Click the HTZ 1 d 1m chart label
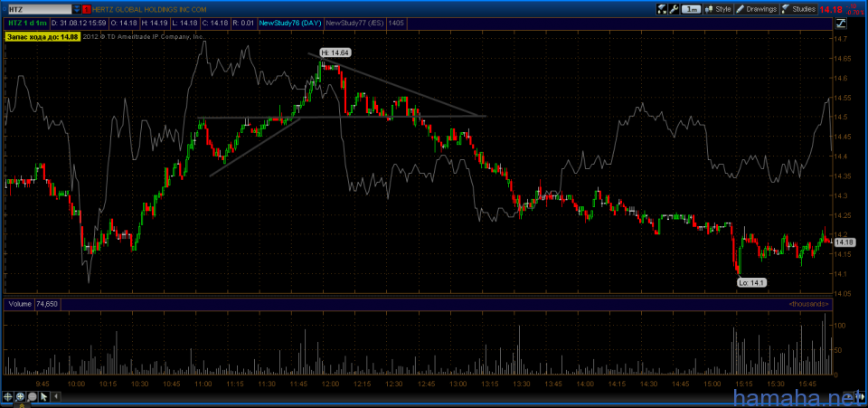Image resolution: width=868 pixels, height=408 pixels. pyautogui.click(x=25, y=22)
